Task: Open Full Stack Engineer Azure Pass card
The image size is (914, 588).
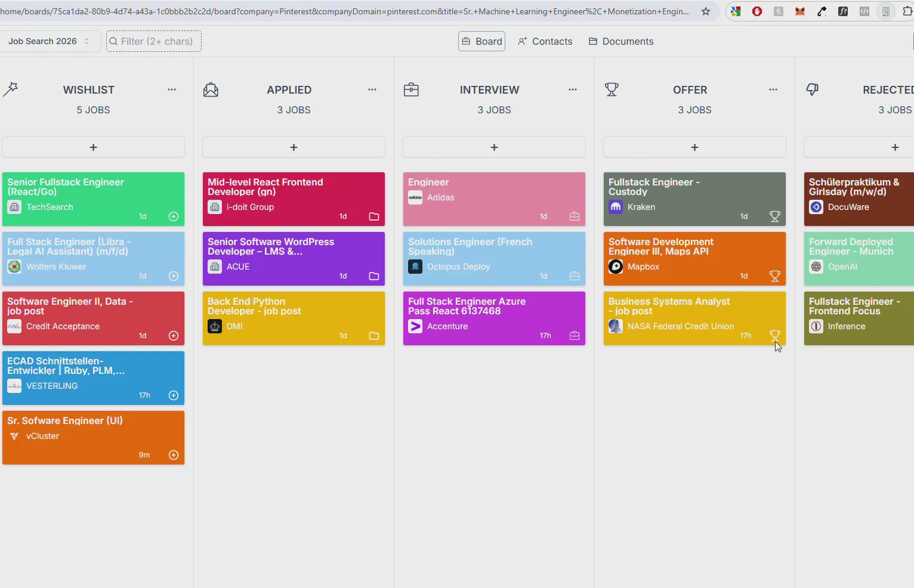Action: [x=495, y=318]
